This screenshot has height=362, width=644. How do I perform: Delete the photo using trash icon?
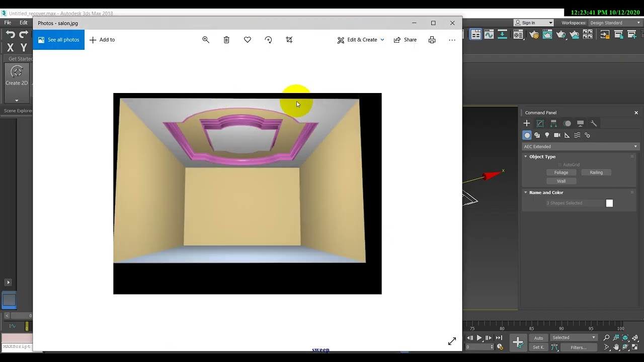tap(226, 40)
